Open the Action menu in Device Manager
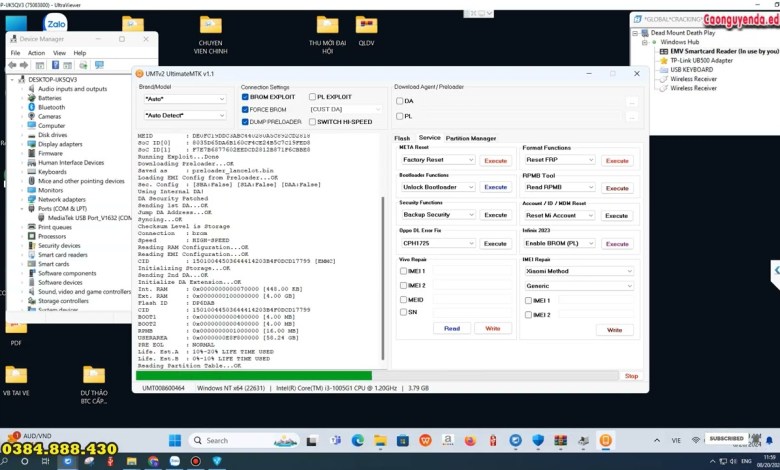 (x=36, y=53)
